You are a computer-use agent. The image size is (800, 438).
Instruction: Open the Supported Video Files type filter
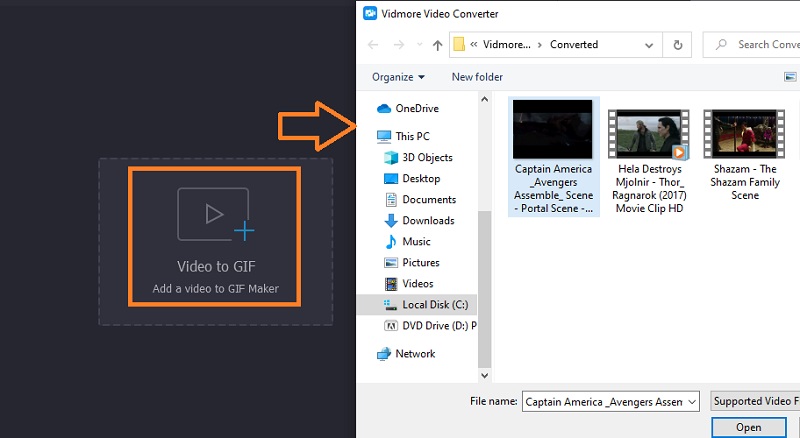755,402
